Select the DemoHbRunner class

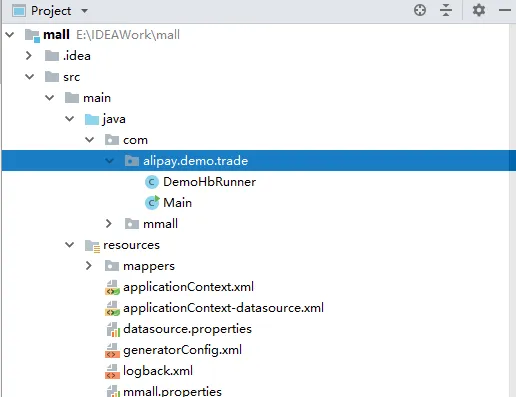click(x=210, y=182)
